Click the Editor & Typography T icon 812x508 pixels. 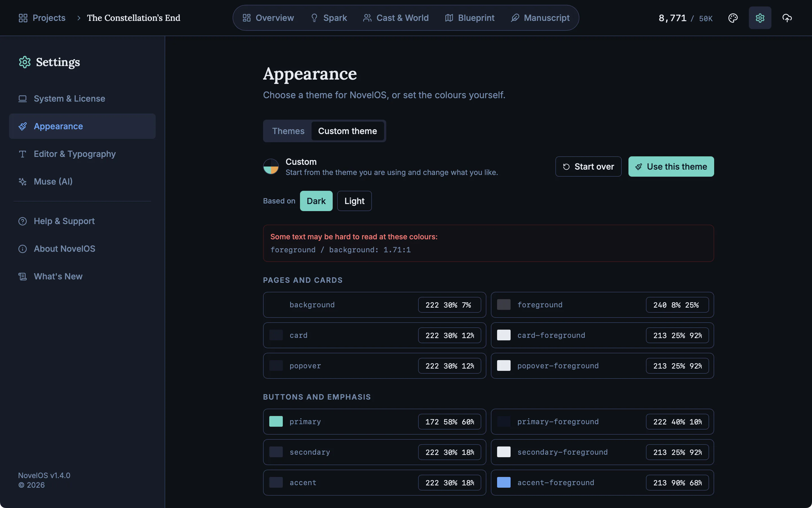[23, 154]
